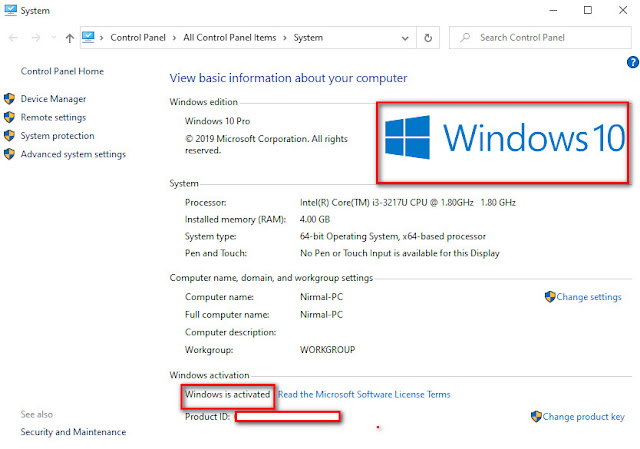Click shield icon beside Change settings
This screenshot has height=449, width=640.
point(550,297)
